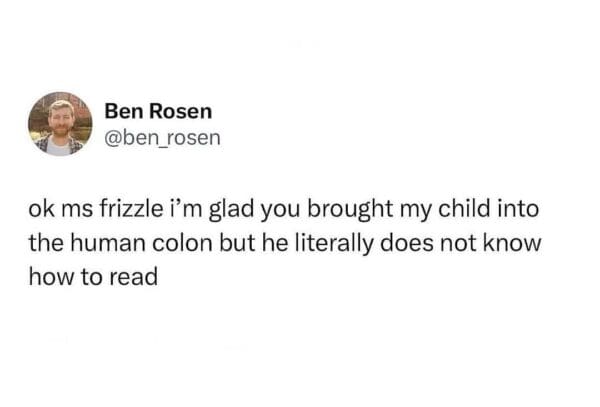The image size is (600, 407).
Task: Click the word "how" on the last line
Action: tap(49, 277)
